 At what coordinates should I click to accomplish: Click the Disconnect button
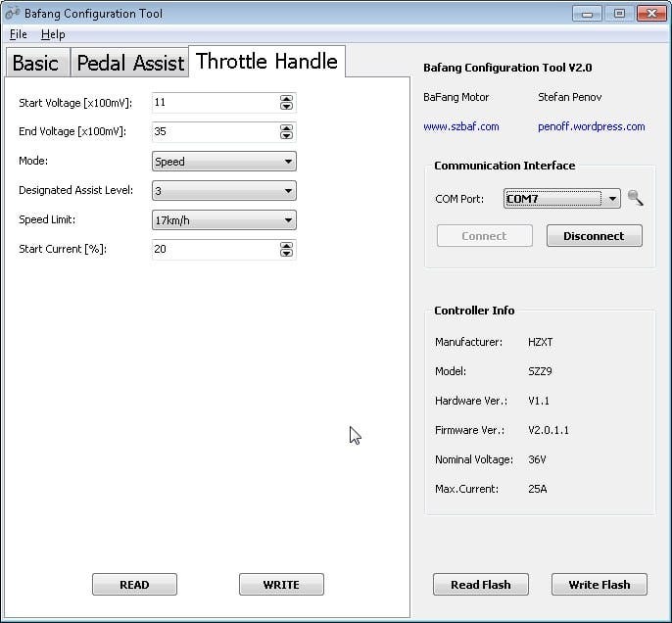(x=594, y=236)
